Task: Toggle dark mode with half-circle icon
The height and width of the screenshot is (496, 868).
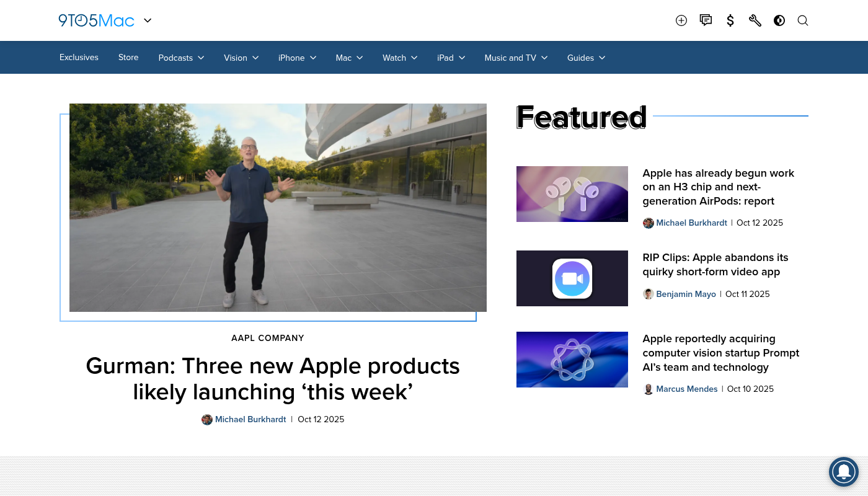Action: pyautogui.click(x=779, y=20)
